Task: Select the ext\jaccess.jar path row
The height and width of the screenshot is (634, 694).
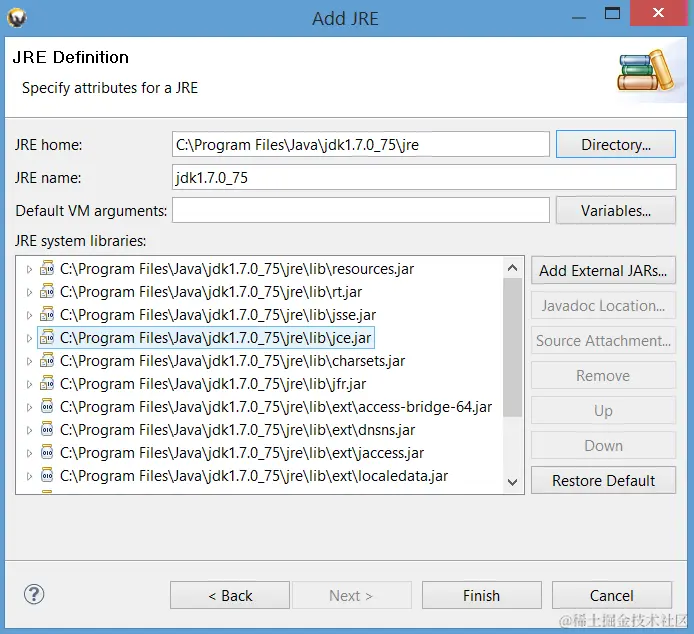Action: point(242,453)
